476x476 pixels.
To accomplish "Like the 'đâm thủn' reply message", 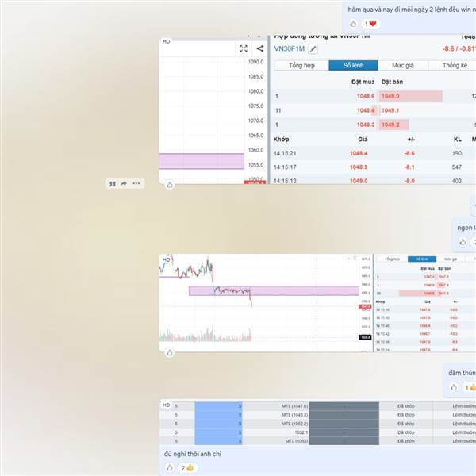I will tap(454, 387).
